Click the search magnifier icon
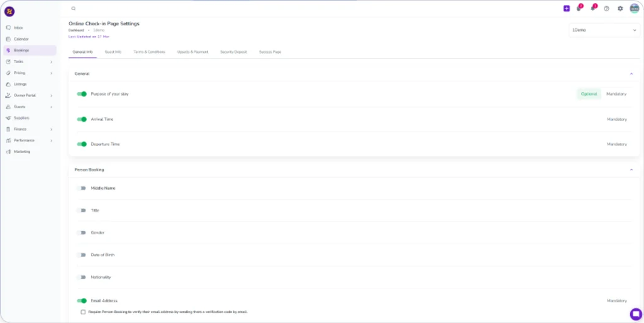 point(74,9)
